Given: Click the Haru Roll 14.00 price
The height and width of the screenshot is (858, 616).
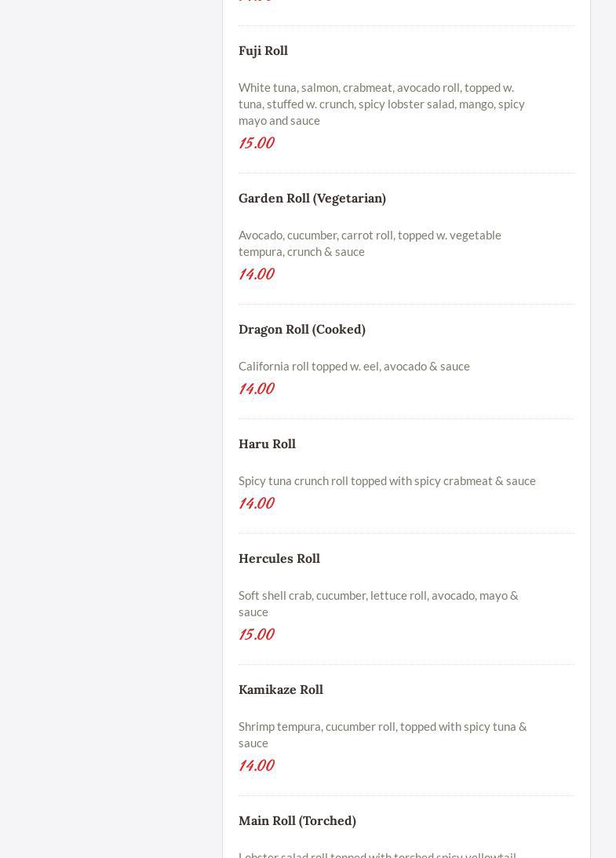Looking at the screenshot, I should (x=256, y=503).
